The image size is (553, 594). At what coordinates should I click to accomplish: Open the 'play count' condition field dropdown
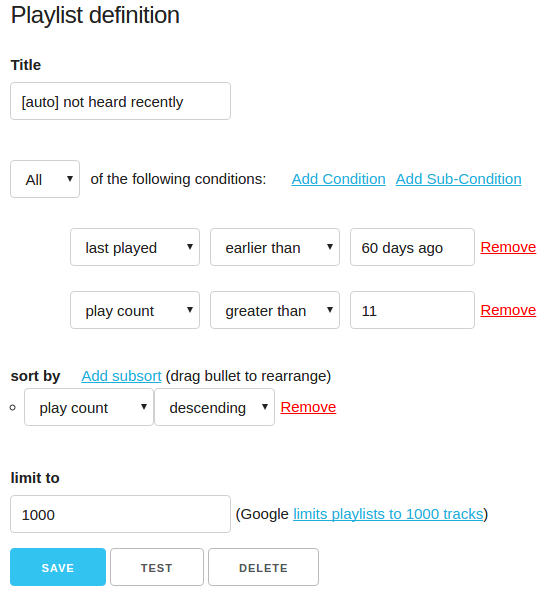coord(135,310)
